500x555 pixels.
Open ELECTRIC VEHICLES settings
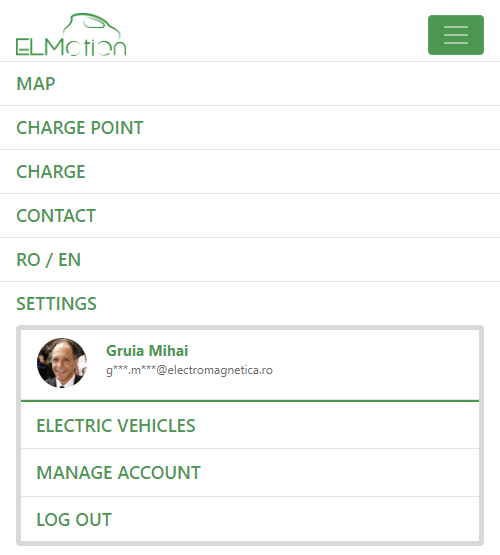click(250, 425)
